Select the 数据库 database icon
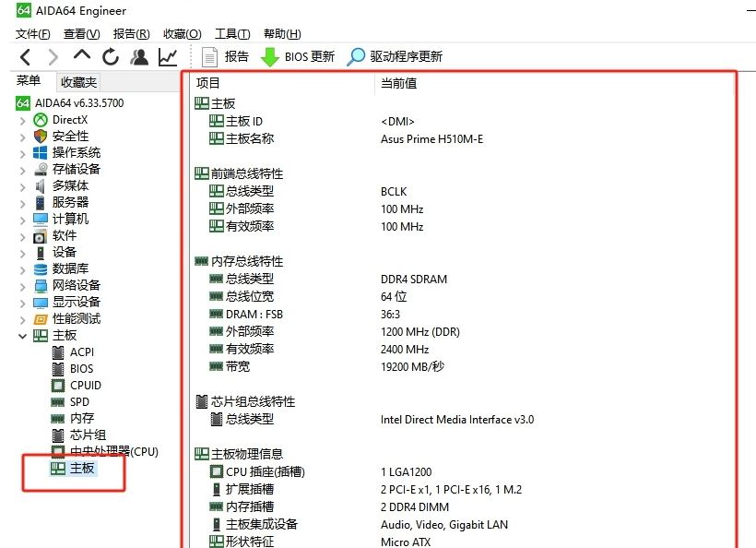This screenshot has width=756, height=548. 41,269
